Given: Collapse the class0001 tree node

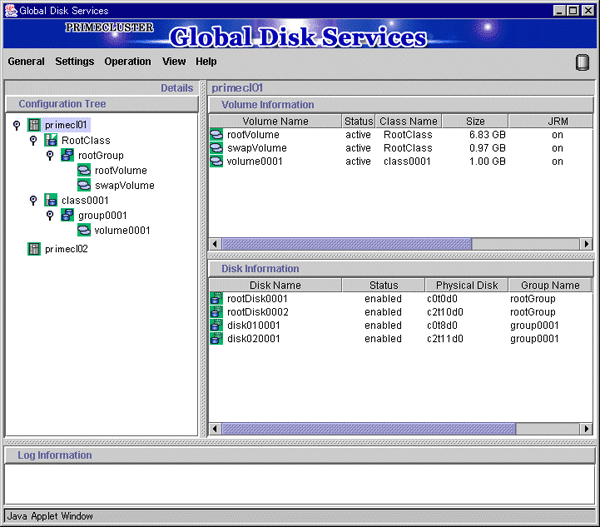Looking at the screenshot, I should [33, 200].
